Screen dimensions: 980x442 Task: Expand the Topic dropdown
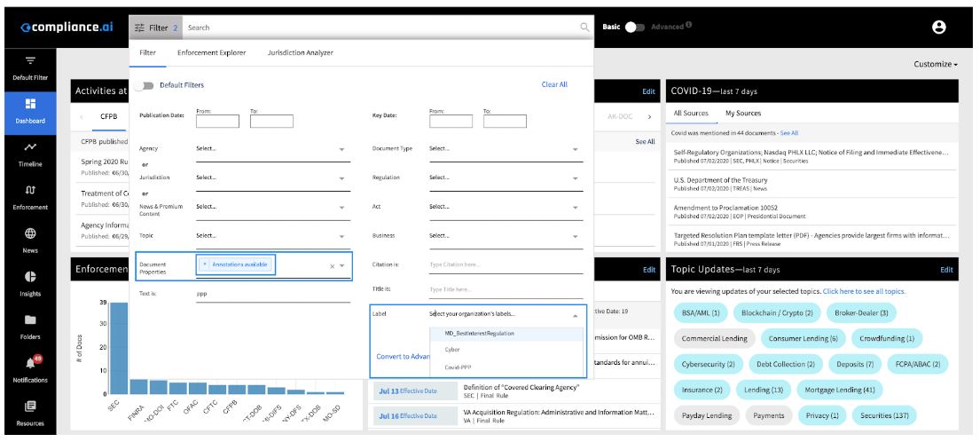click(341, 237)
